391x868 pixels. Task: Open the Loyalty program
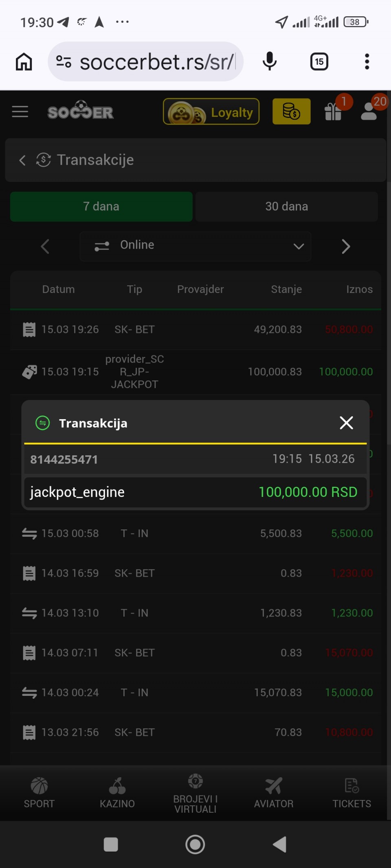[211, 112]
